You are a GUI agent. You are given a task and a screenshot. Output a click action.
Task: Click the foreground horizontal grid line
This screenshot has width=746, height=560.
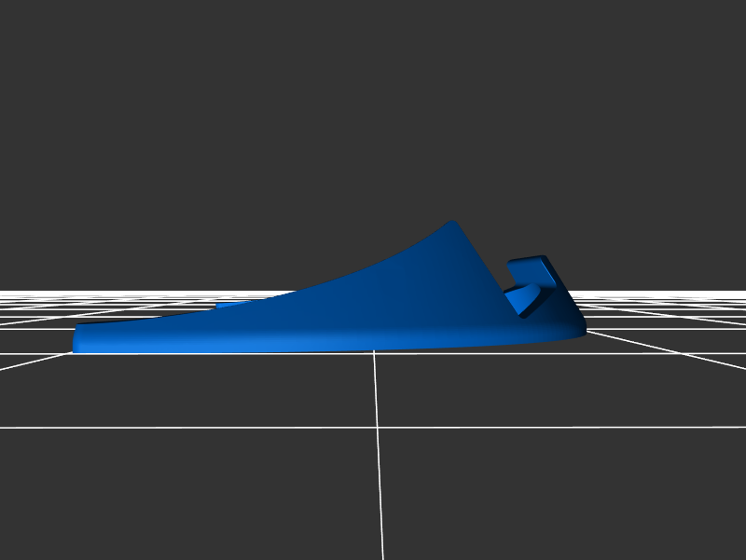pos(233,428)
